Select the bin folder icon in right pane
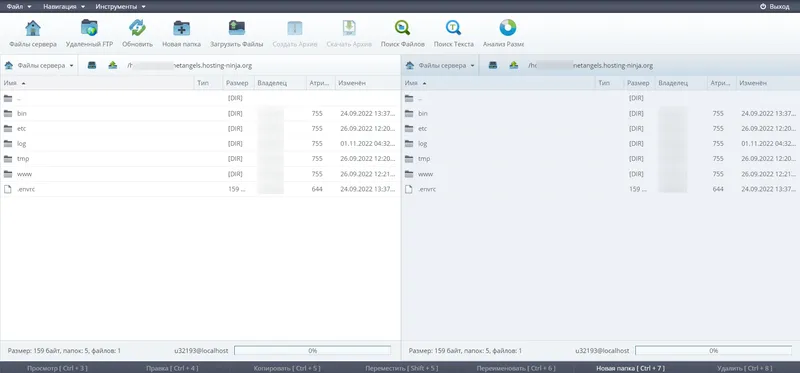The image size is (800, 373). click(409, 113)
